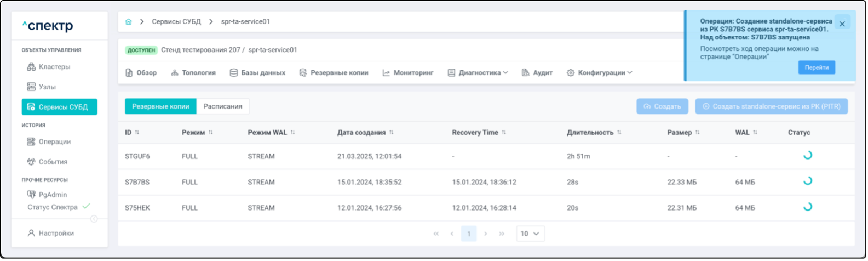The width and height of the screenshot is (868, 261).
Task: Open Кластеры in the sidebar
Action: click(x=54, y=67)
